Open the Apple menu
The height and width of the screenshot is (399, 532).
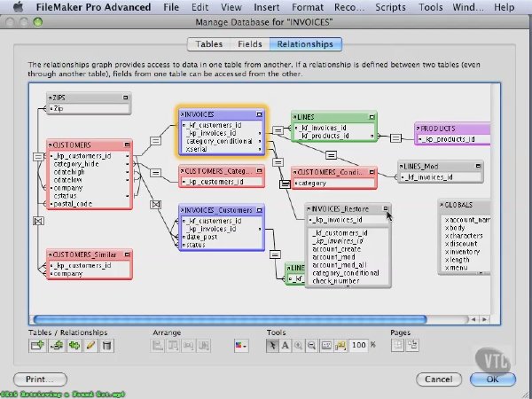pos(19,7)
